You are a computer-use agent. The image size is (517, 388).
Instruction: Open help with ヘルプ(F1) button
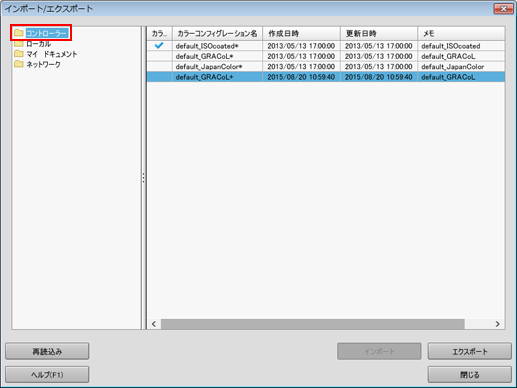pos(47,375)
